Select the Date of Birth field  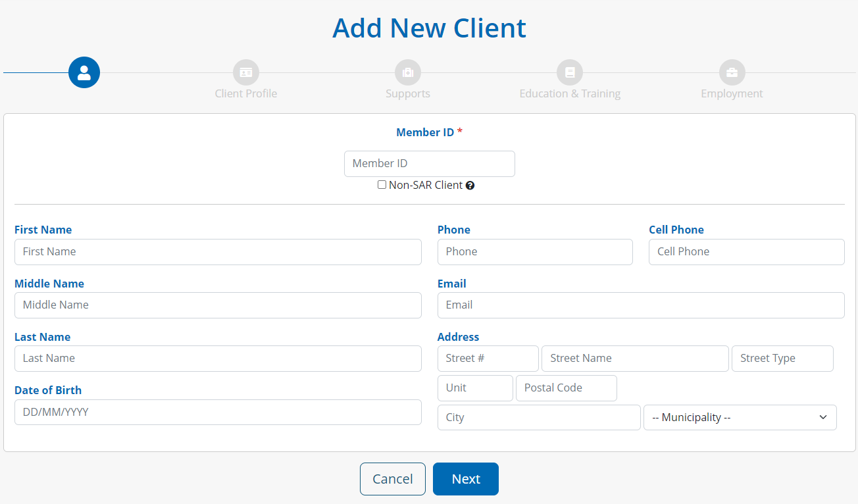point(218,413)
